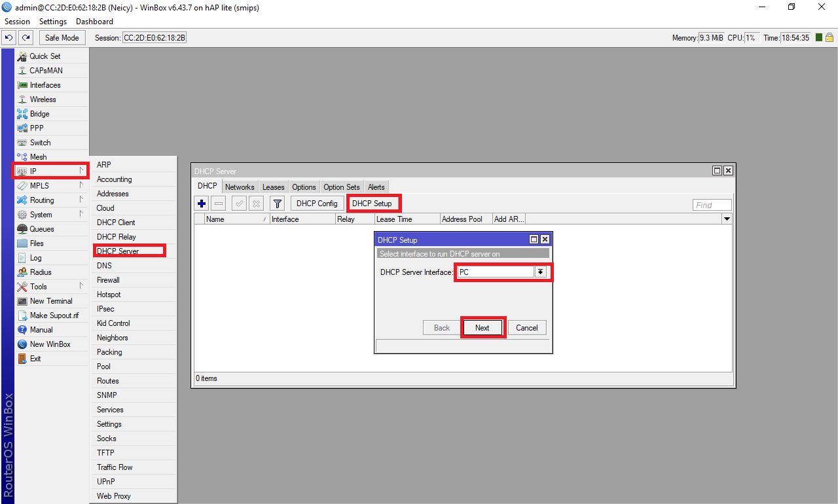This screenshot has width=838, height=504.
Task: Switch to the Option Sets tab
Action: point(342,187)
